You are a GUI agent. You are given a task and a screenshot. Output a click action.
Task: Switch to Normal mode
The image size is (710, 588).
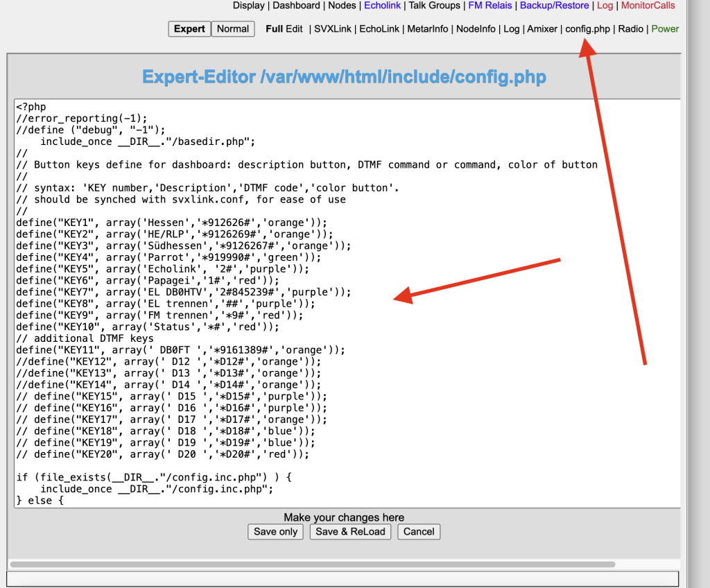coord(232,29)
